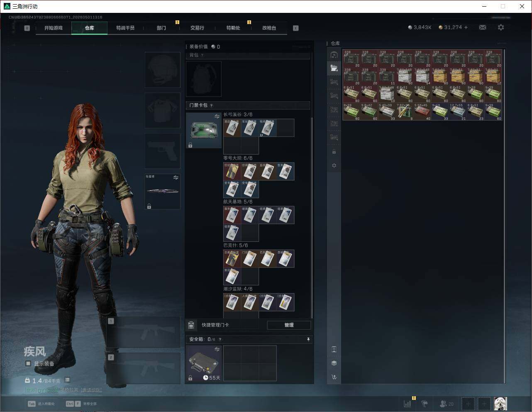Select the red ammo box with count 40

click(422, 112)
